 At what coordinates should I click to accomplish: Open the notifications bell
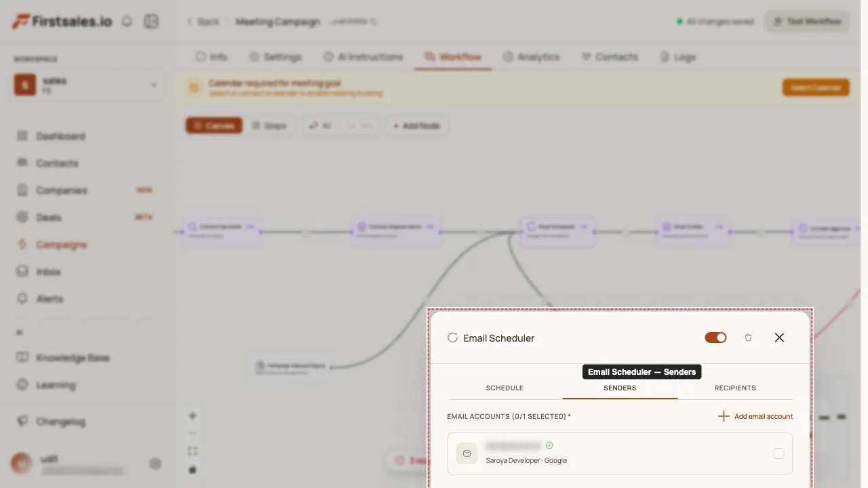coord(127,21)
